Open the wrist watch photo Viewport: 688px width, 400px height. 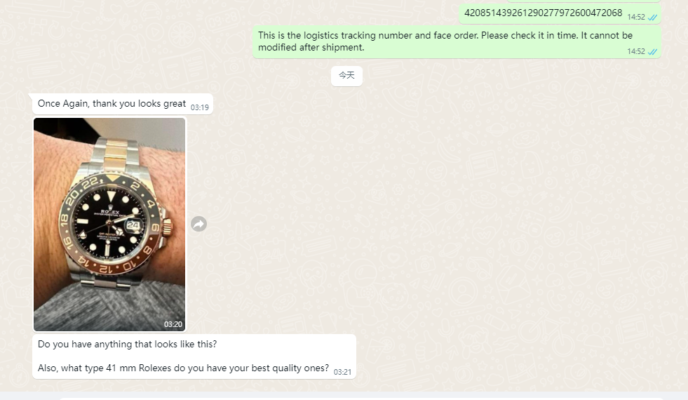point(109,224)
